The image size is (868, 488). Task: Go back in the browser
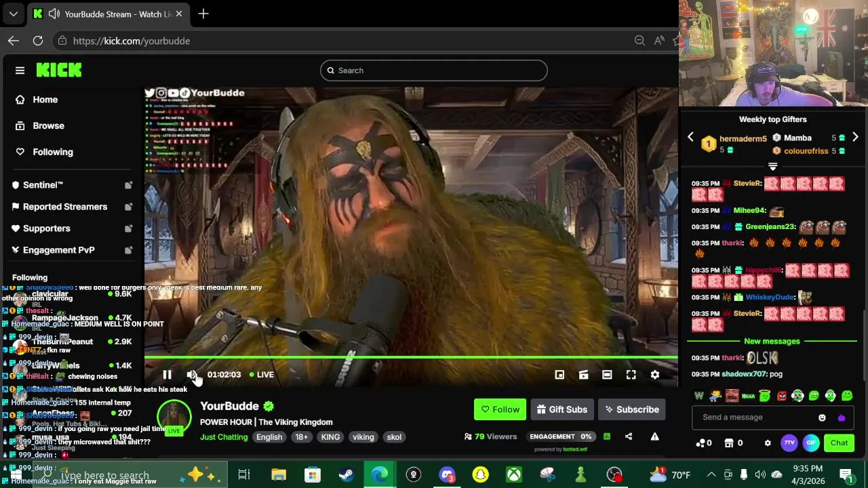pos(14,41)
